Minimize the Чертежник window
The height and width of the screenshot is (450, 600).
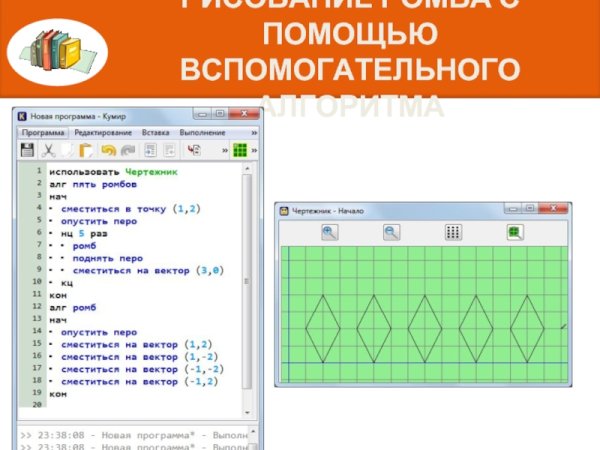513,209
